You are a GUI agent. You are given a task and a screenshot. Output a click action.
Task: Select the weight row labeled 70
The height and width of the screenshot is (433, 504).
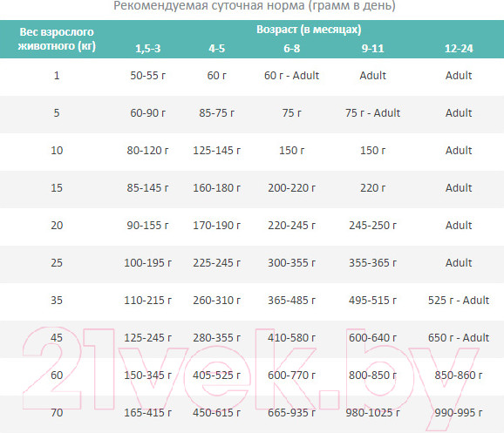(x=252, y=413)
